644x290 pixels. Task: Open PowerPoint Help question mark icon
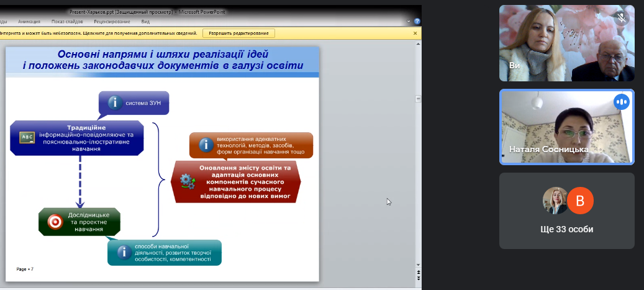click(x=417, y=21)
